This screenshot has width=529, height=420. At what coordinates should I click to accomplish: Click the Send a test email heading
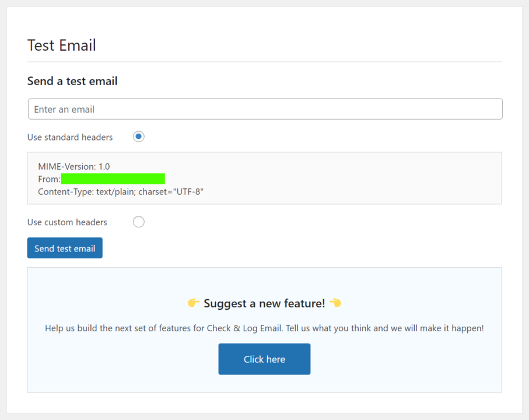72,81
